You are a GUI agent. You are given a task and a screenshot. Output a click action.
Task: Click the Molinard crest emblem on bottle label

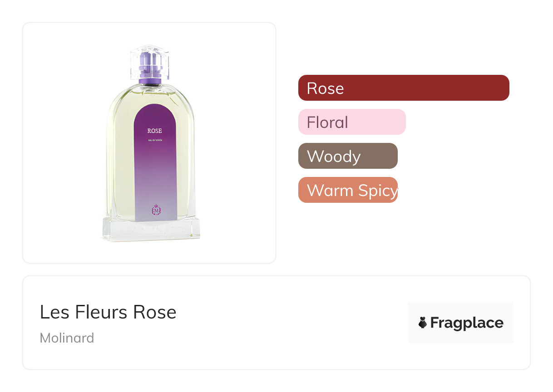[x=156, y=211]
